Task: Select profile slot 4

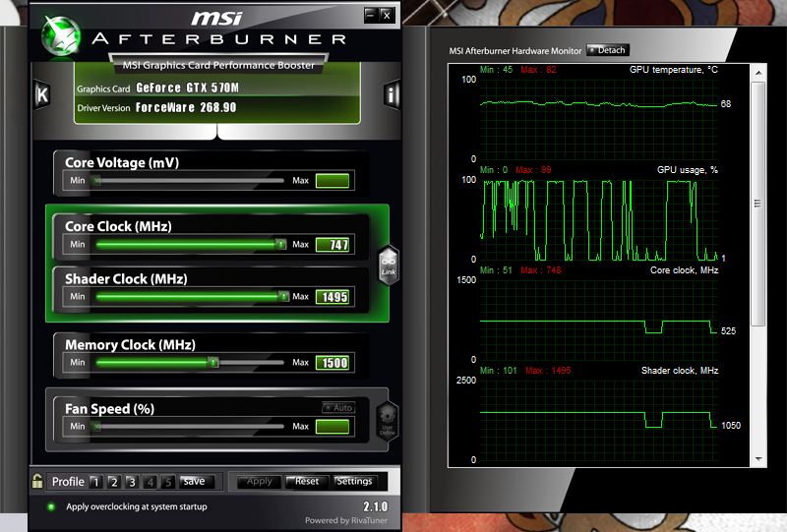Action: pos(150,482)
